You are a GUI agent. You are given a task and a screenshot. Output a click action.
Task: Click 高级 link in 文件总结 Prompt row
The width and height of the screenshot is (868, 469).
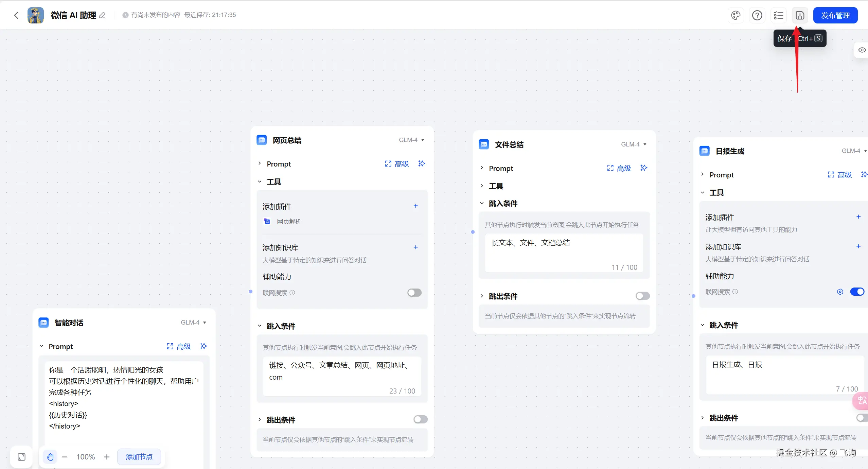[x=624, y=168]
